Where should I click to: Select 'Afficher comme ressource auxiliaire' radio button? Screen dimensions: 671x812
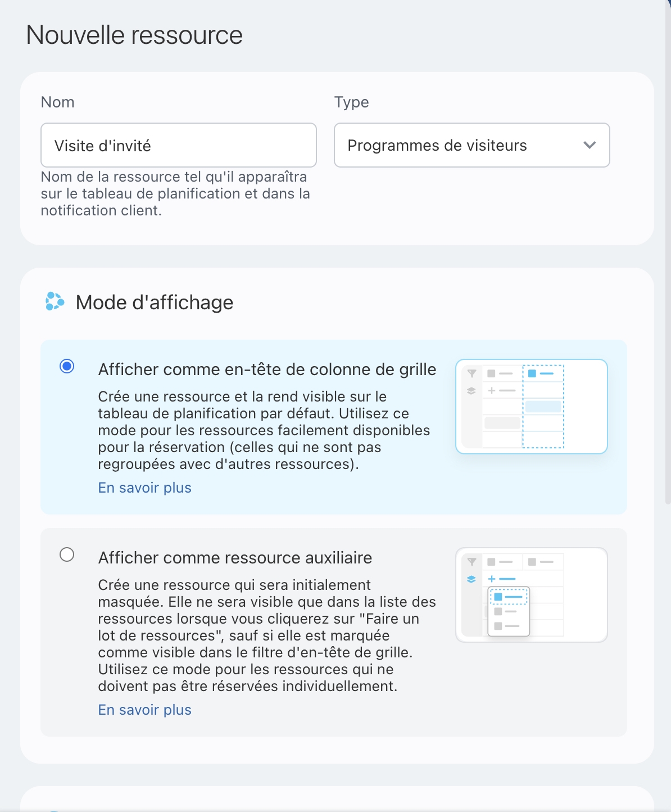(x=67, y=555)
